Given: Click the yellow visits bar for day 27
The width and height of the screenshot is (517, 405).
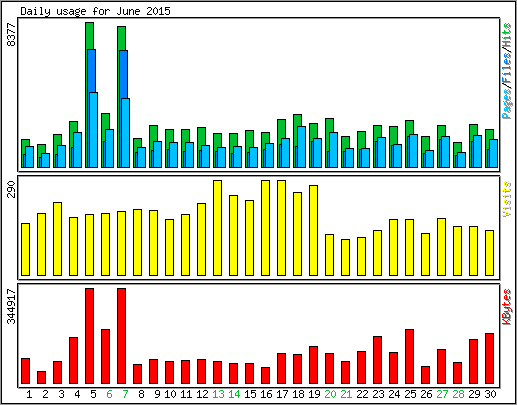Looking at the screenshot, I should pyautogui.click(x=441, y=247).
